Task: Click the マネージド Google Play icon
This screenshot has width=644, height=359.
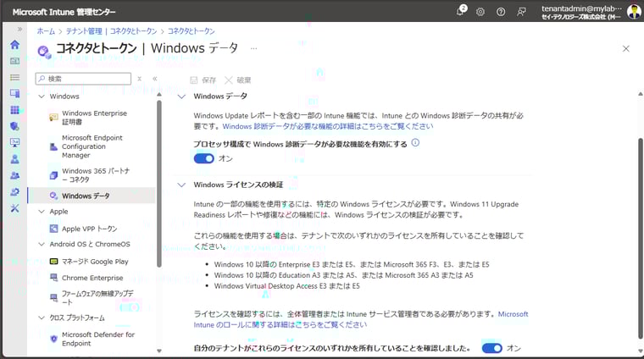Action: pos(53,262)
